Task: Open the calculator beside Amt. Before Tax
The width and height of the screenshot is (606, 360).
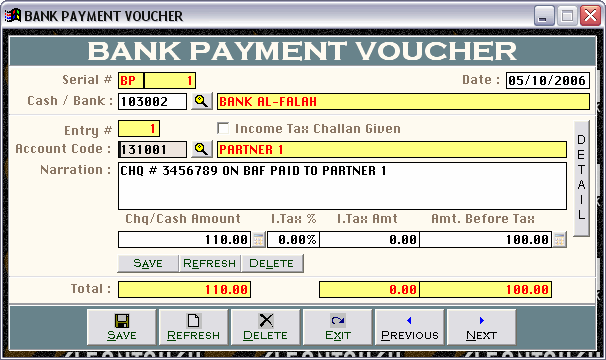Action: 559,240
